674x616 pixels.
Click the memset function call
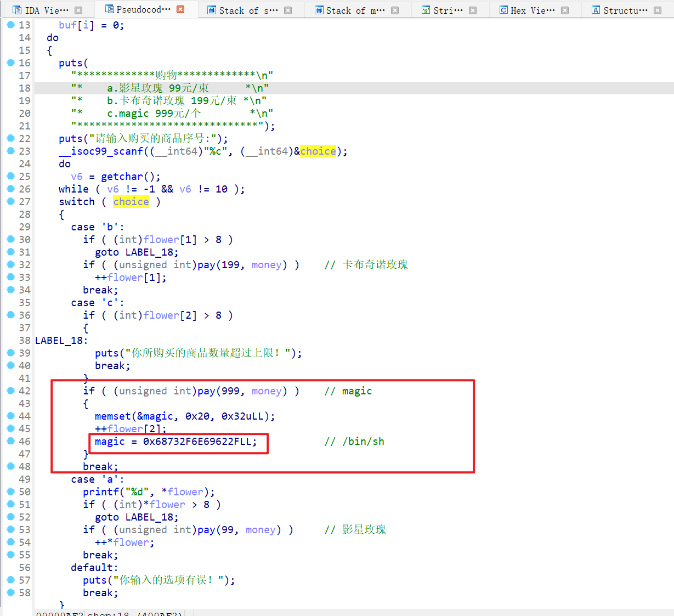point(112,416)
